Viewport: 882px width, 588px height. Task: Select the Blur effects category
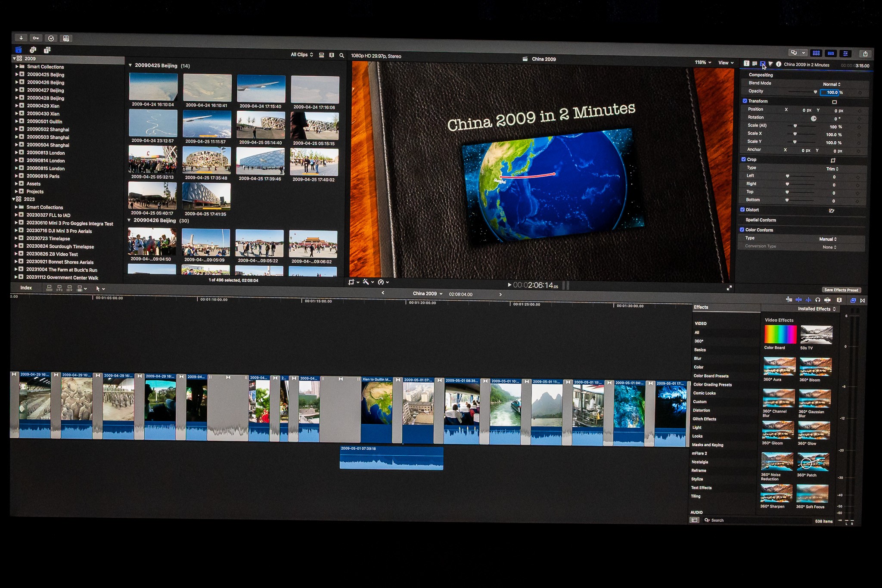698,358
